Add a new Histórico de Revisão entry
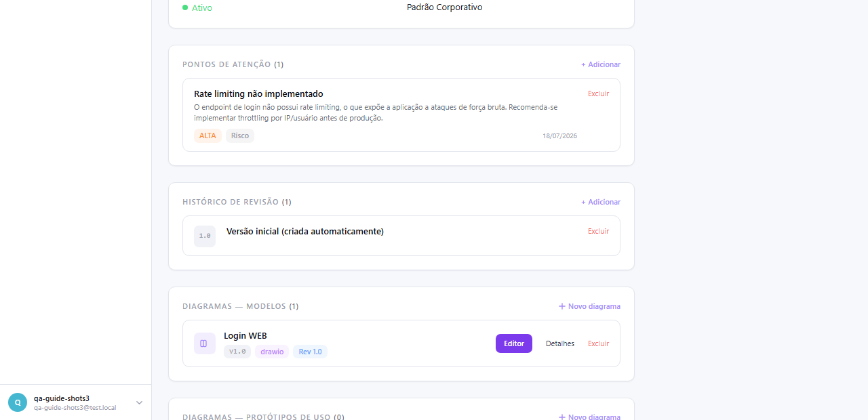This screenshot has width=868, height=420. coord(601,202)
